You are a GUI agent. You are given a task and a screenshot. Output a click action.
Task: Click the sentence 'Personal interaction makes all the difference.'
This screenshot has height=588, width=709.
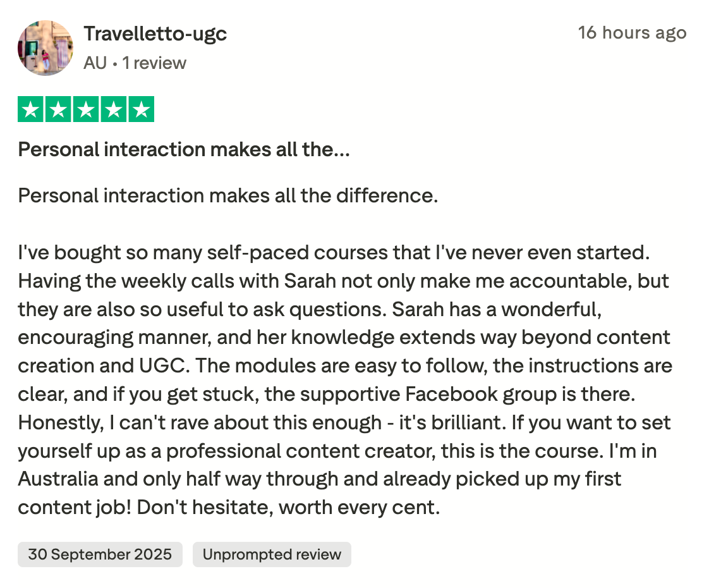(228, 196)
